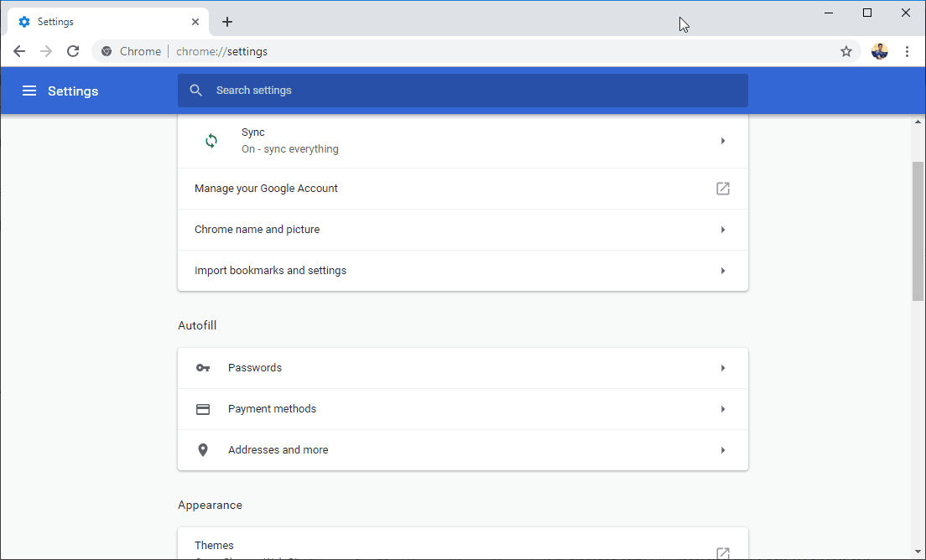Expand Chrome name and picture arrow
The width and height of the screenshot is (926, 560).
[x=723, y=230]
